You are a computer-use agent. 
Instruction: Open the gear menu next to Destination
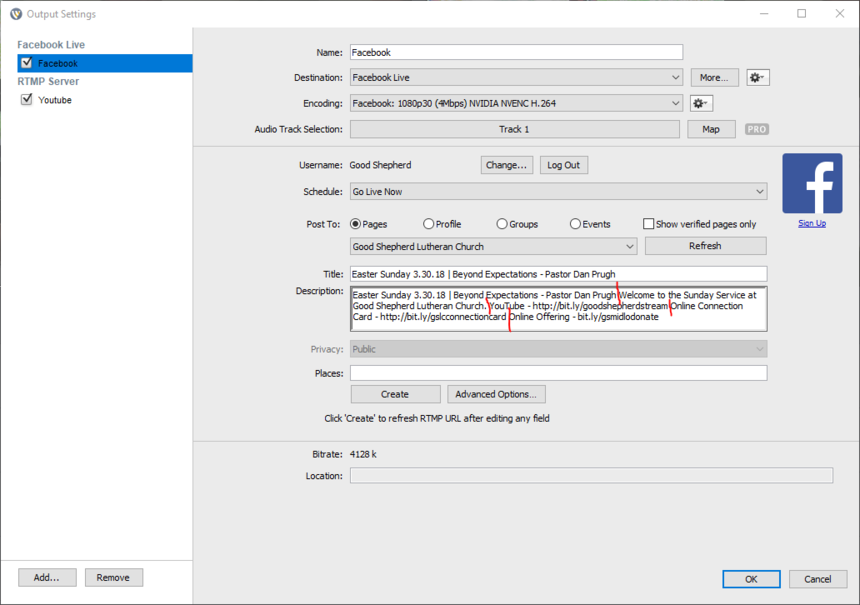click(758, 78)
